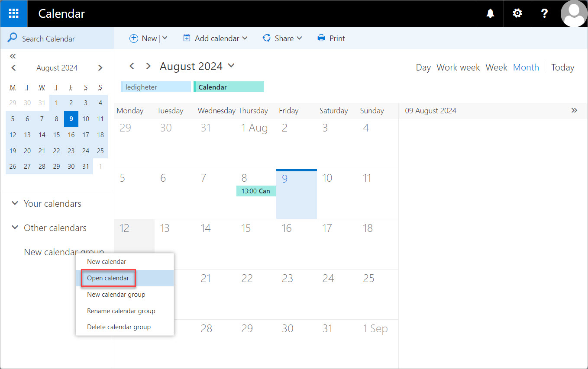Open notifications bell icon
This screenshot has width=588, height=369.
coord(490,13)
